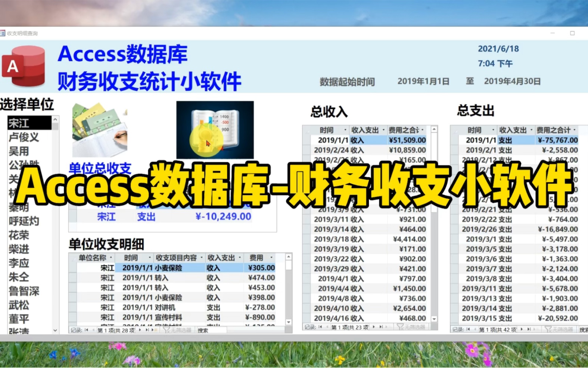Go to first record in 单位收支明细
This screenshot has width=588, height=368.
(86, 330)
